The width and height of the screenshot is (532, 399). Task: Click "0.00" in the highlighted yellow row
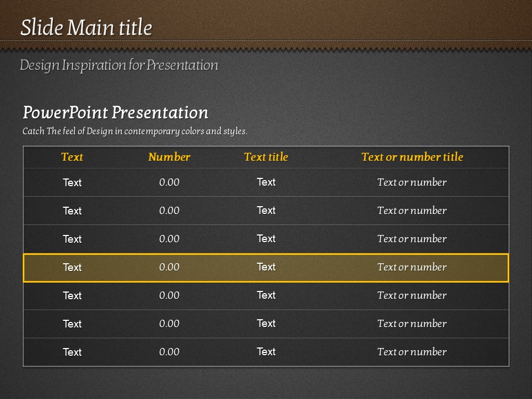pos(169,267)
